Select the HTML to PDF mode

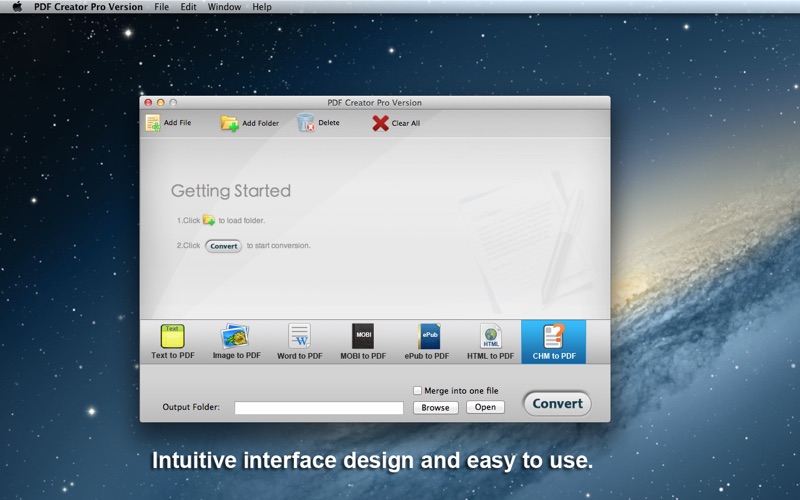coord(490,341)
